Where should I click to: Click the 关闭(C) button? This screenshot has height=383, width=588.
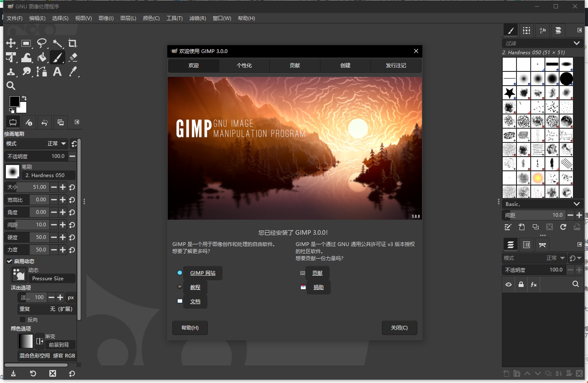(x=399, y=328)
